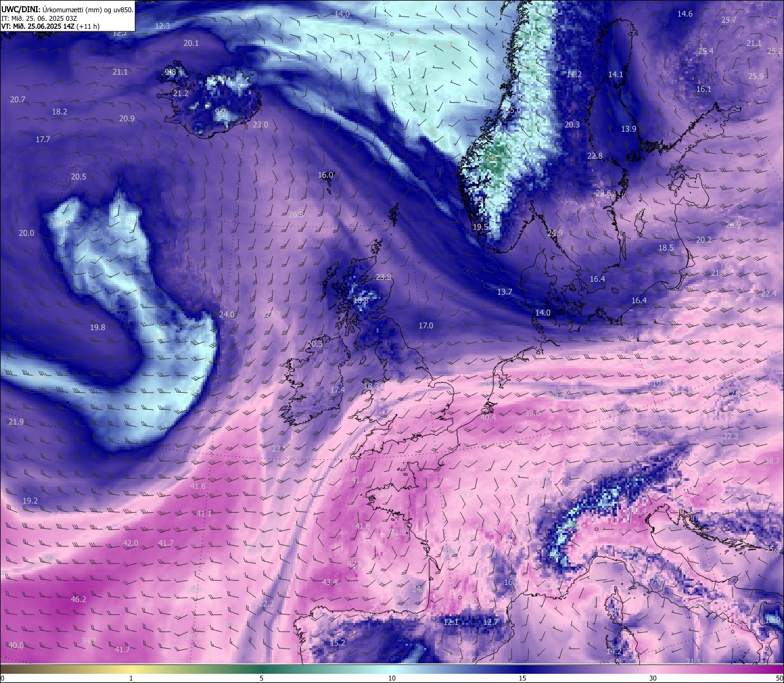Click the 14.2 value label
Image resolution: width=784 pixels, height=683 pixels.
click(x=614, y=652)
